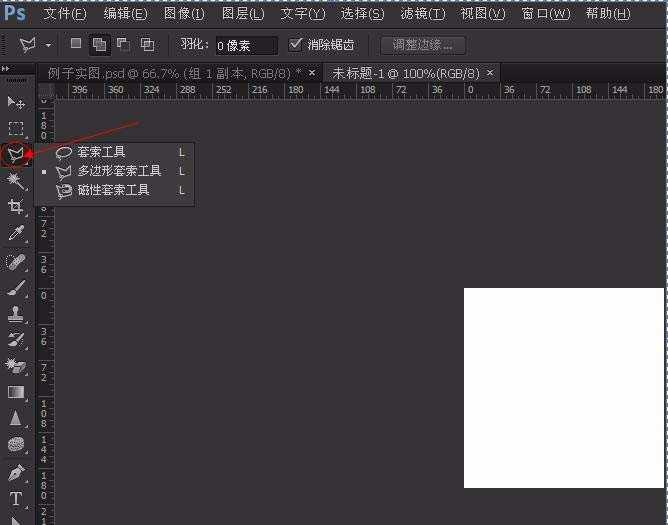This screenshot has width=668, height=525.
Task: Select the Magic Wand tool
Action: click(x=16, y=180)
